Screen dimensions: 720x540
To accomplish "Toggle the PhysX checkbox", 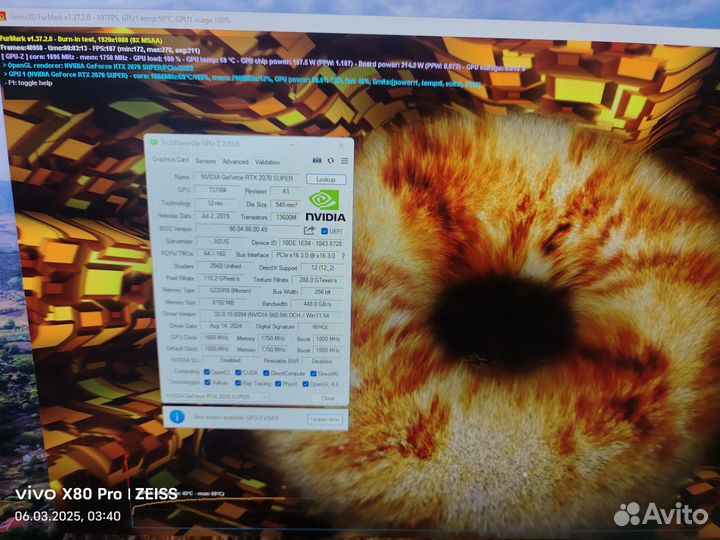I will tap(278, 383).
